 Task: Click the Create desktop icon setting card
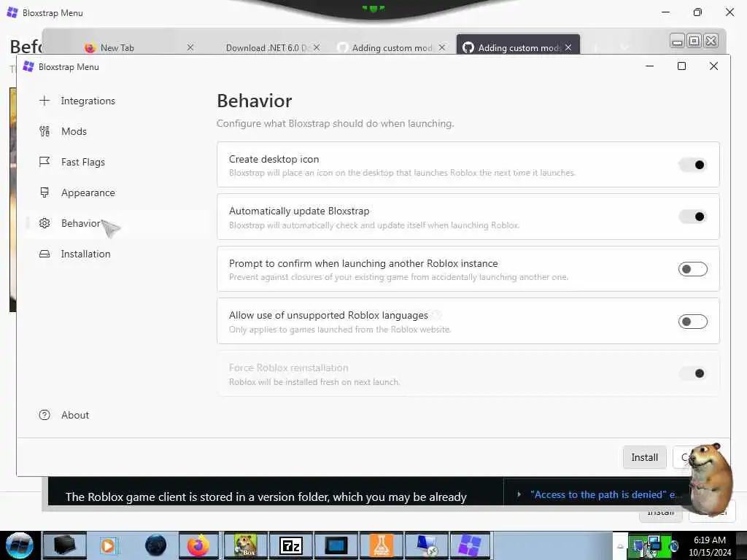coord(468,165)
